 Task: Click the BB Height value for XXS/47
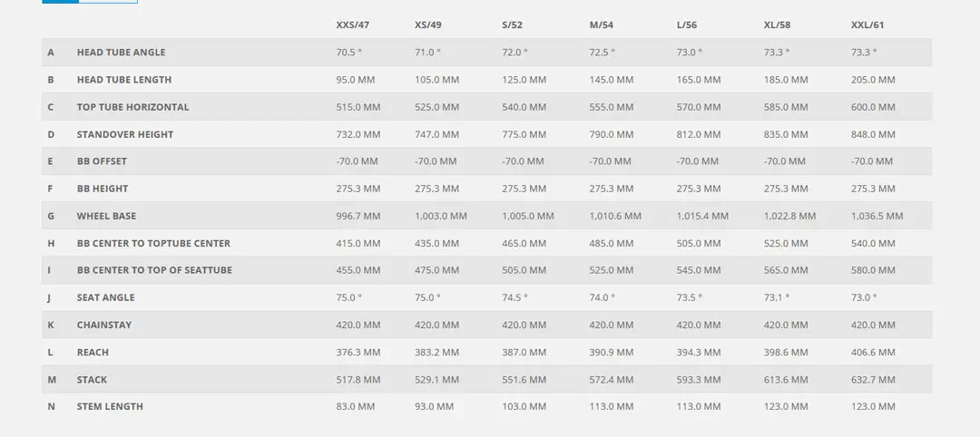coord(358,189)
